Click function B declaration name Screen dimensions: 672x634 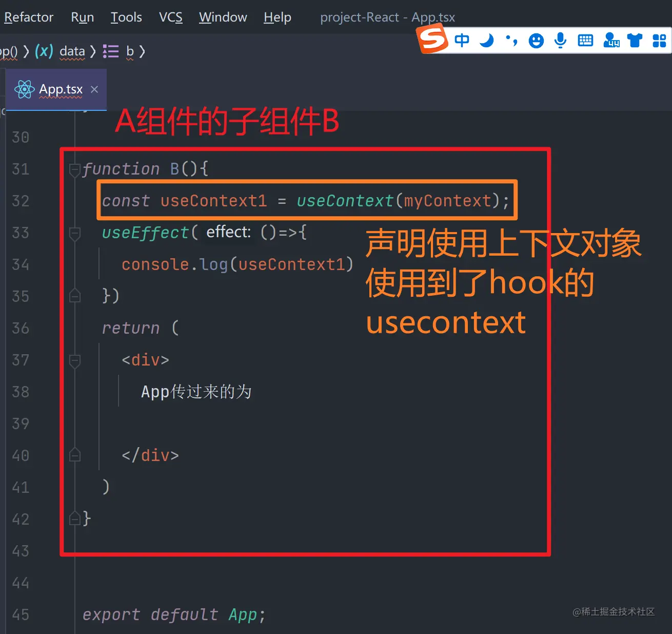point(174,169)
